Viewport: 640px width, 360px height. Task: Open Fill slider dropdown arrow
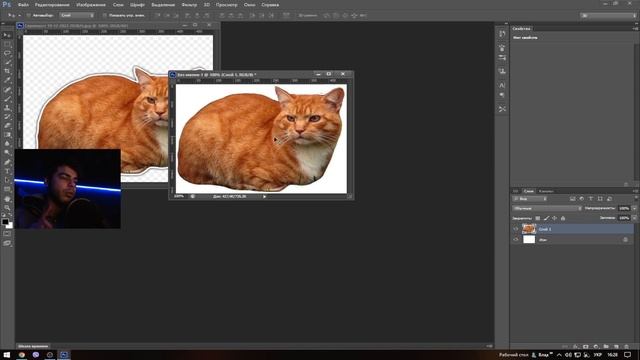click(634, 218)
